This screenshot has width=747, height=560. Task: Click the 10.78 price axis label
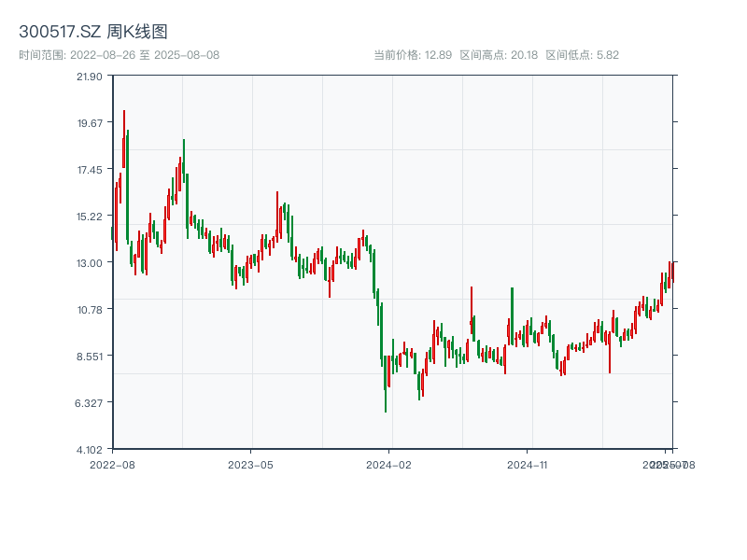(90, 309)
